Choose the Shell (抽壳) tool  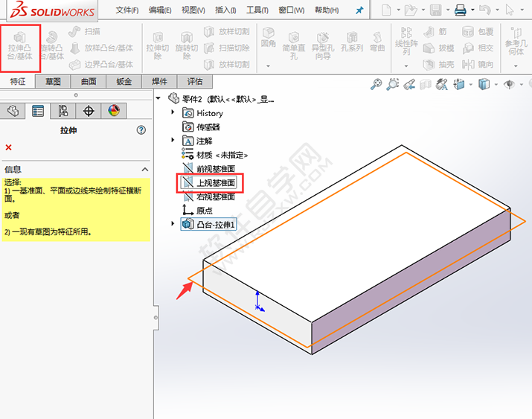point(438,64)
